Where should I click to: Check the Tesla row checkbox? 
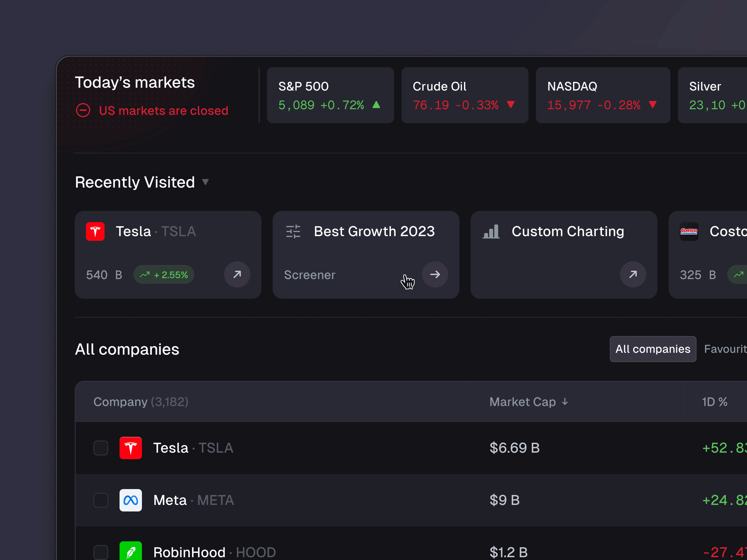pyautogui.click(x=101, y=448)
